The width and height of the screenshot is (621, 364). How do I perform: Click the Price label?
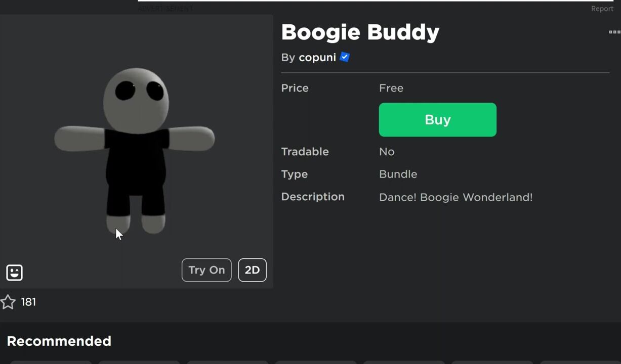tap(295, 88)
